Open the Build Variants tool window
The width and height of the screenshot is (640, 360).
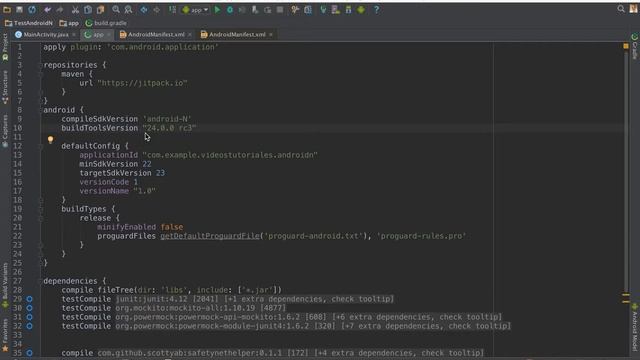(5, 286)
